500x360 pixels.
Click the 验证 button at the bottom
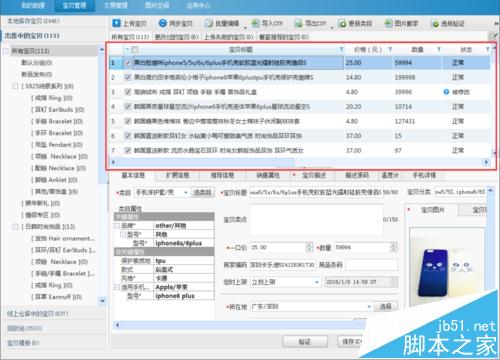pyautogui.click(x=305, y=341)
